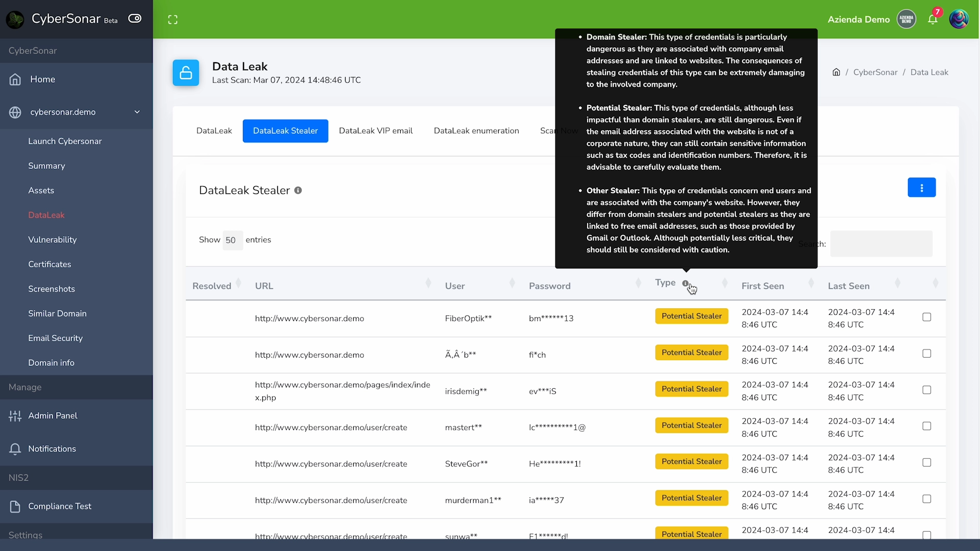This screenshot has width=980, height=551.
Task: Click the Type column info icon
Action: (x=685, y=284)
